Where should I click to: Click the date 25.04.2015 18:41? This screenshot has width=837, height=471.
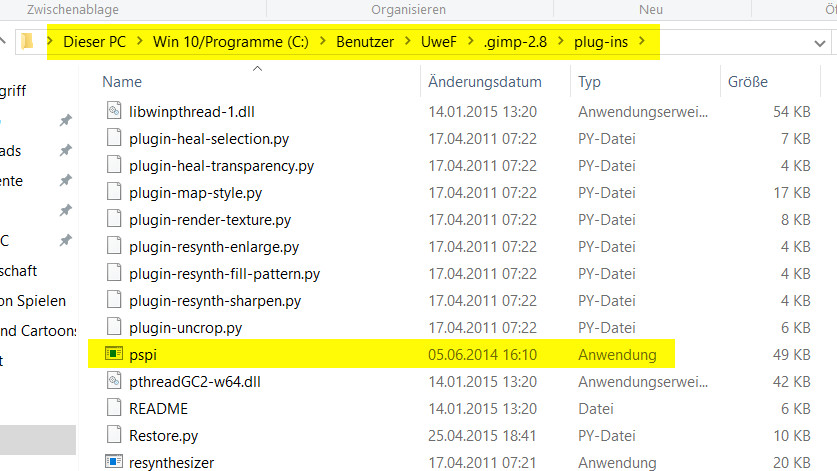(481, 436)
